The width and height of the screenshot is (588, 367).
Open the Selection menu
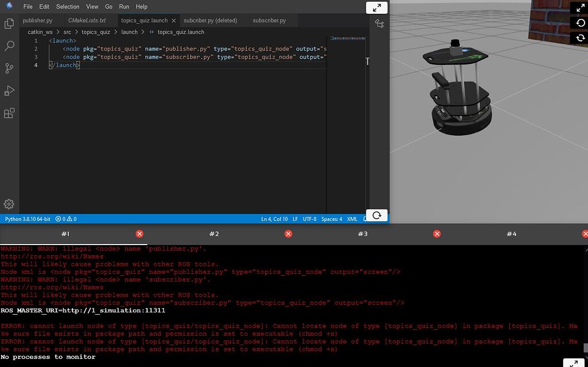click(68, 7)
